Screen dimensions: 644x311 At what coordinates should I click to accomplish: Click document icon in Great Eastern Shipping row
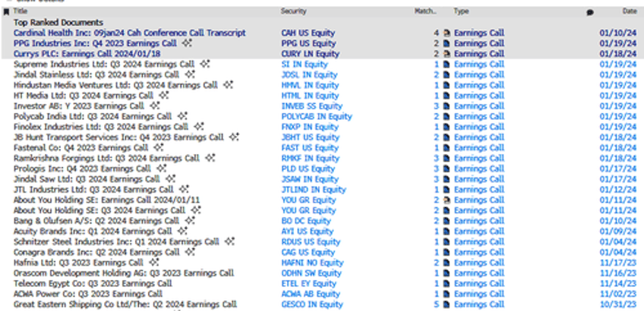click(447, 304)
